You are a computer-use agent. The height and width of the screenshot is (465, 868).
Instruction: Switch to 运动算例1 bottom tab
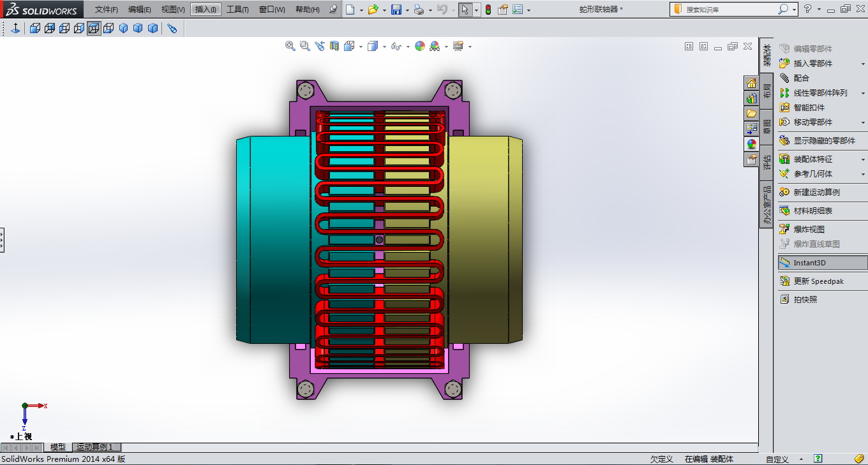[96, 447]
